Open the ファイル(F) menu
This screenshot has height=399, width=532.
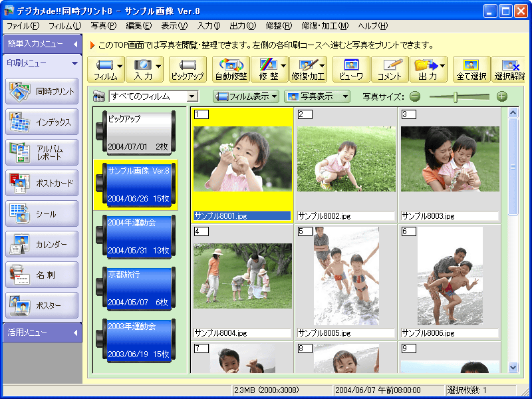23,26
